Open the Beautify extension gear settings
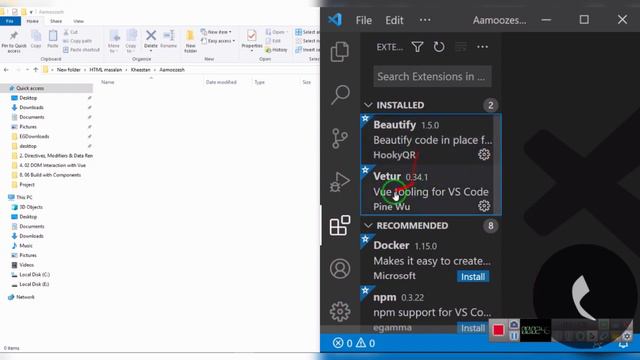The width and height of the screenshot is (640, 360). [x=484, y=154]
